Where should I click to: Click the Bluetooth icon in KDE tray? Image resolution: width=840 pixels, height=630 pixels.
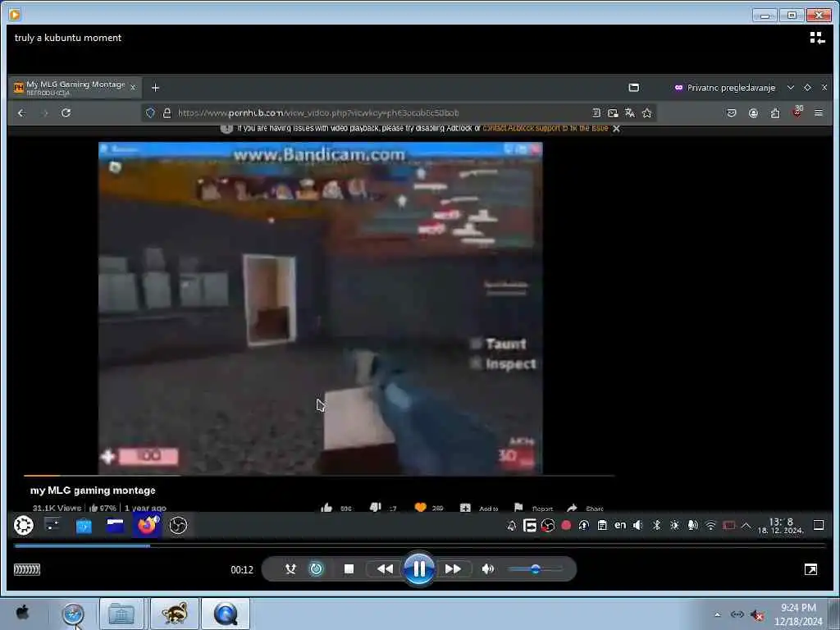[656, 525]
